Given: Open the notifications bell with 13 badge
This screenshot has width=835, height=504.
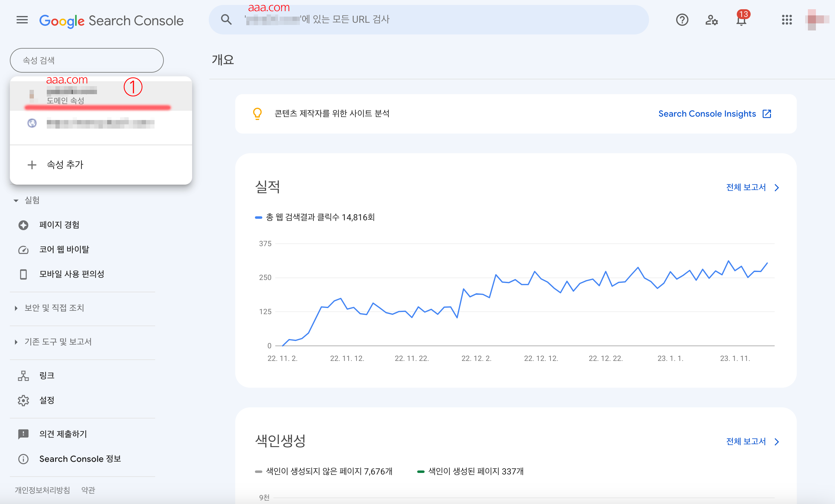Looking at the screenshot, I should 741,20.
